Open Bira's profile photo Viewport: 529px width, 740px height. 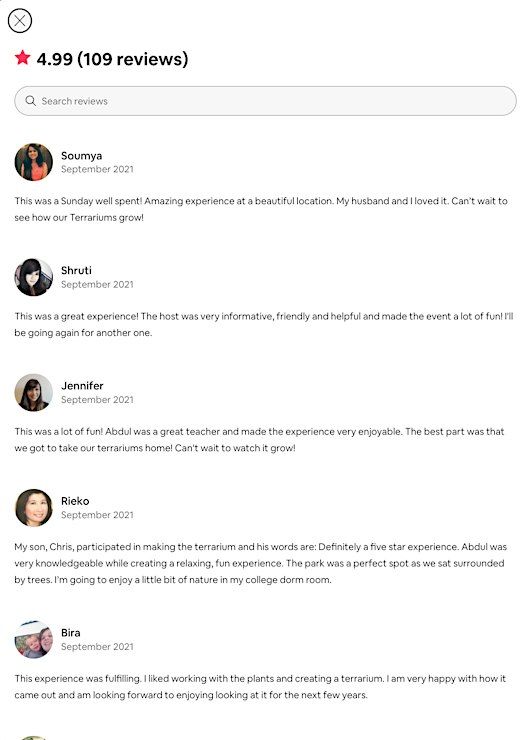click(34, 639)
